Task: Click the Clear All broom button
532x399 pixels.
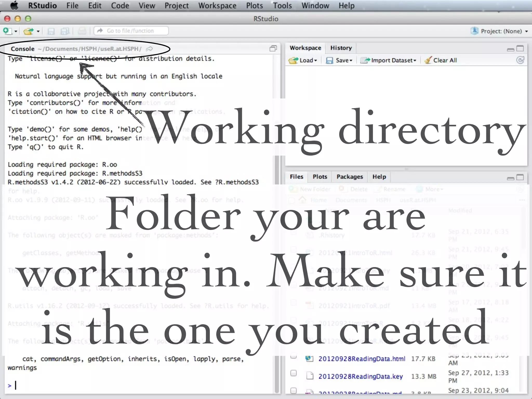Action: pos(441,60)
